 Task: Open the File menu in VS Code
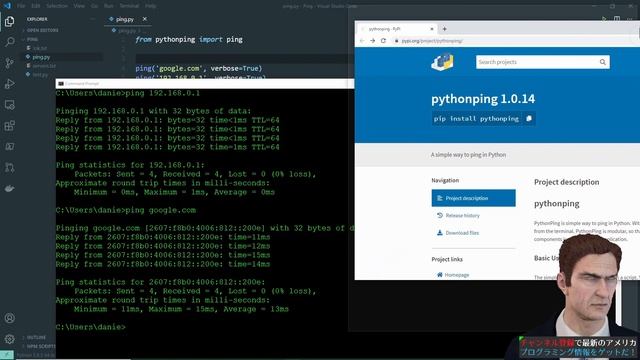click(x=21, y=6)
